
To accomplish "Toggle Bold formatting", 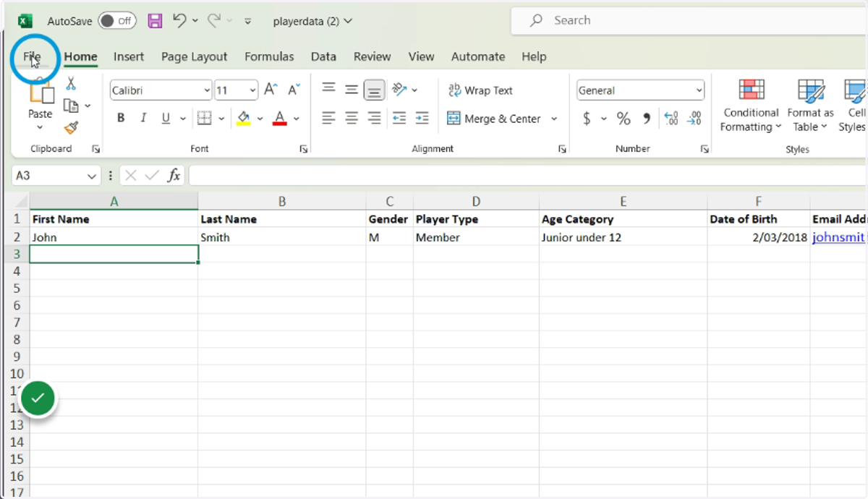I will [121, 119].
